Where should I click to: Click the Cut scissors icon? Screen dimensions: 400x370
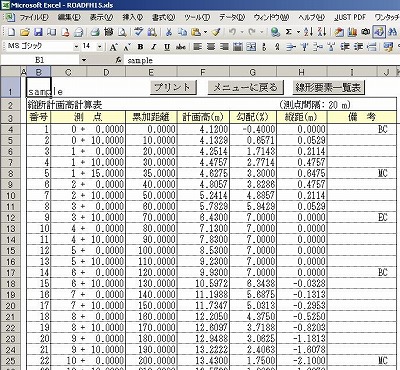point(169,32)
